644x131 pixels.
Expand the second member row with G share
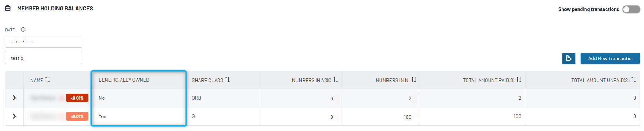click(x=14, y=116)
